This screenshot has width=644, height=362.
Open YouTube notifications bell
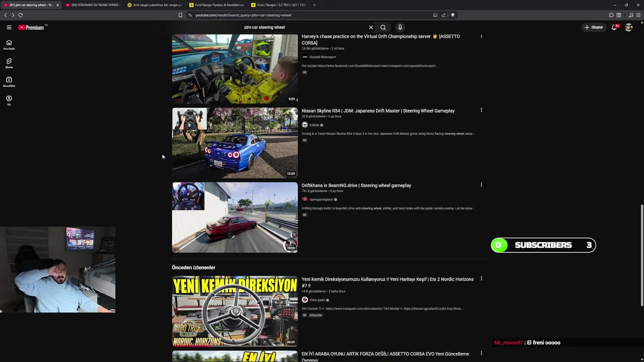614,27
